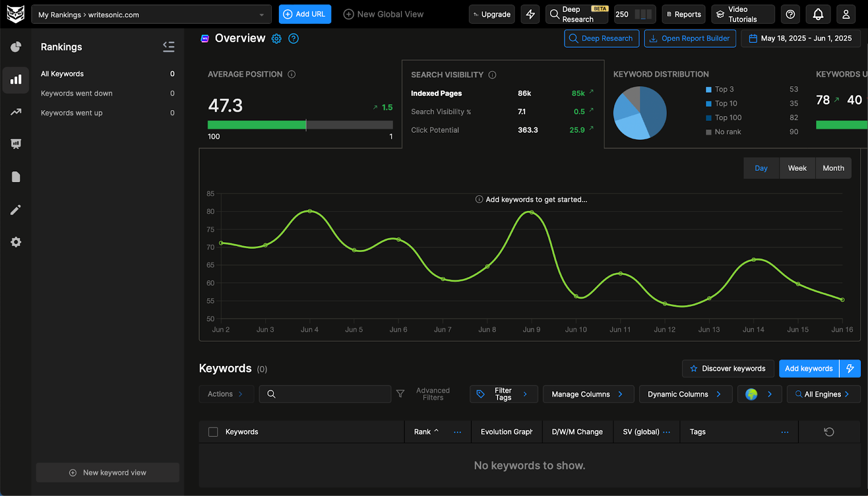Click the Upgrade button
Viewport: 868px width, 496px height.
[x=492, y=15]
